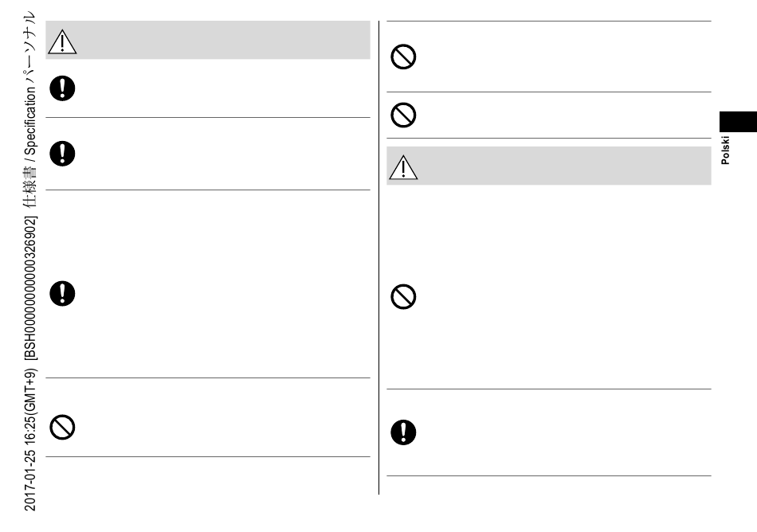Click the prohibition icon in the left column
Image resolution: width=757 pixels, height=532 pixels.
click(62, 427)
